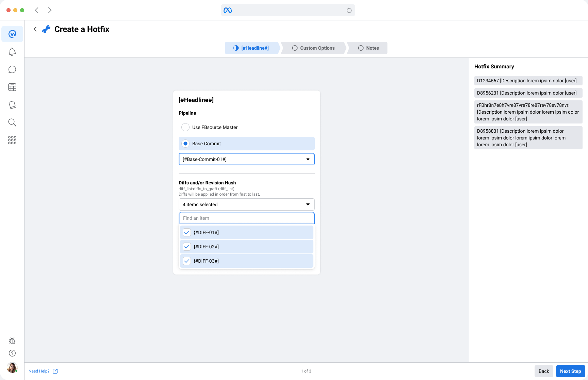
Task: Switch to Custom Options step tab
Action: tap(313, 48)
